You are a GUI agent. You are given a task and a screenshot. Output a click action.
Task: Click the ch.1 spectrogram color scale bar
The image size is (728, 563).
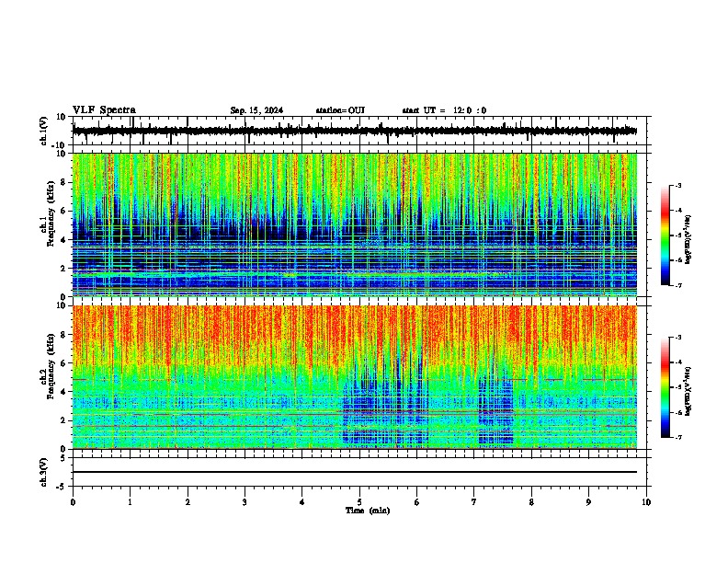click(x=665, y=236)
